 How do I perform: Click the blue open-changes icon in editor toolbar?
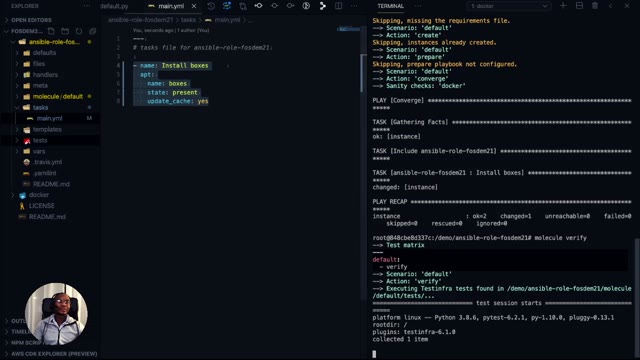(x=227, y=6)
